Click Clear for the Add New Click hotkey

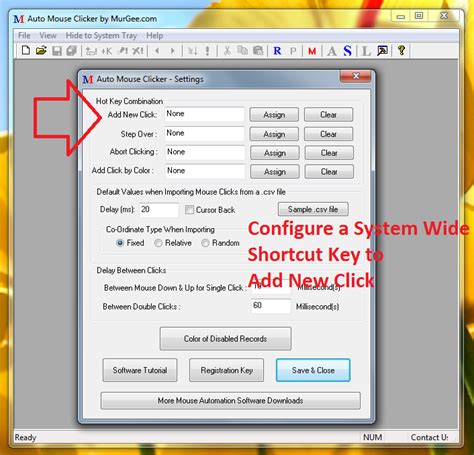point(328,115)
